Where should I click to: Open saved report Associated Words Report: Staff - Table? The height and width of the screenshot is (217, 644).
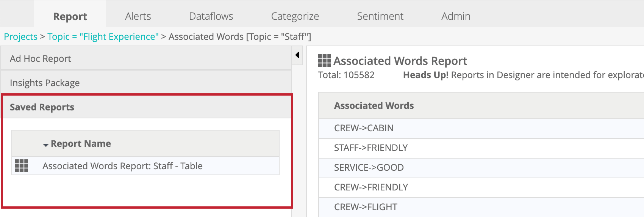click(122, 166)
